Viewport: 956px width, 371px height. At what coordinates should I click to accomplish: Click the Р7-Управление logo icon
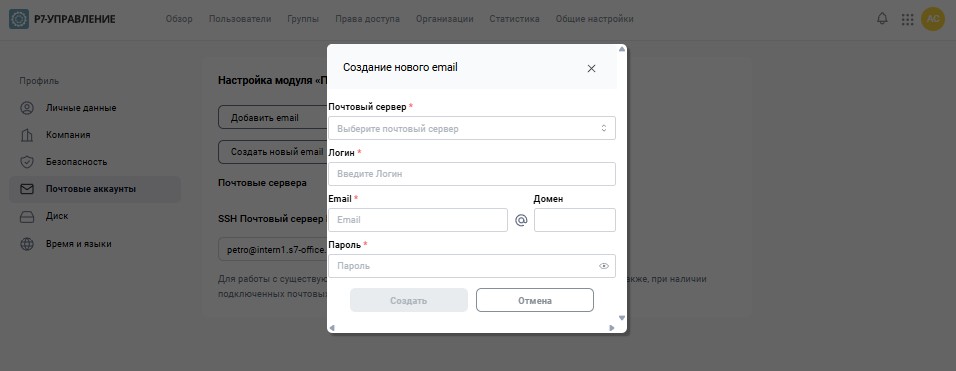pos(19,19)
